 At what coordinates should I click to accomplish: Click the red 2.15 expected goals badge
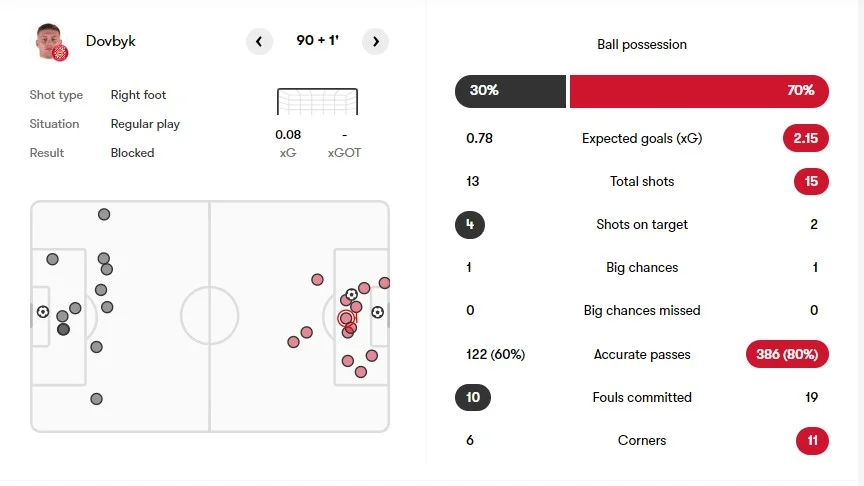tap(806, 138)
